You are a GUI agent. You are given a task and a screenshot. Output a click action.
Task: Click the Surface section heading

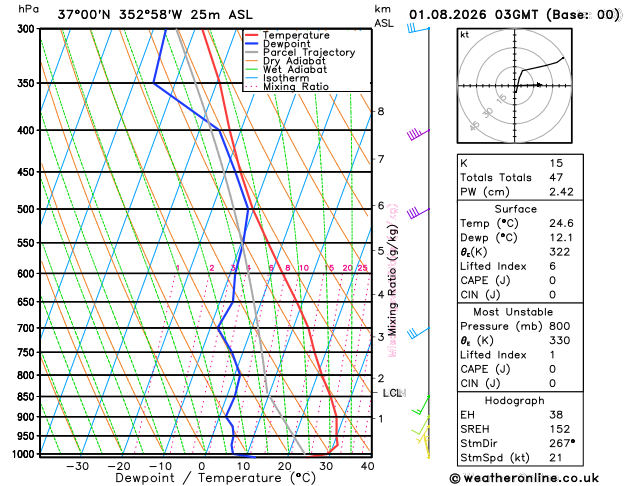coord(515,209)
